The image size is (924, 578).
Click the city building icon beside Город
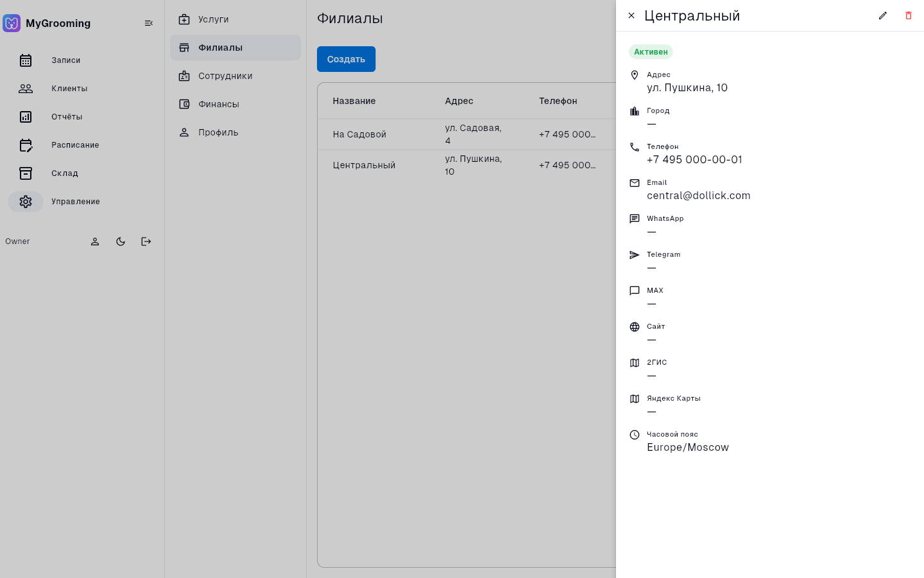click(635, 111)
